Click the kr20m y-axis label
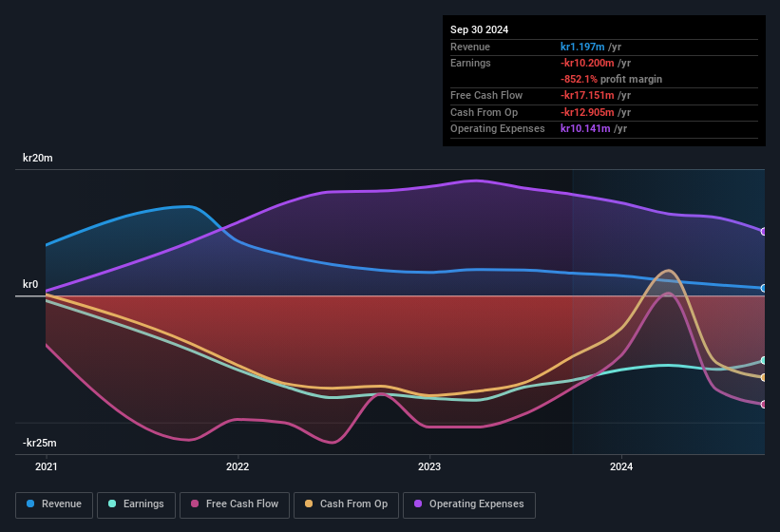The height and width of the screenshot is (532, 780). (x=38, y=158)
